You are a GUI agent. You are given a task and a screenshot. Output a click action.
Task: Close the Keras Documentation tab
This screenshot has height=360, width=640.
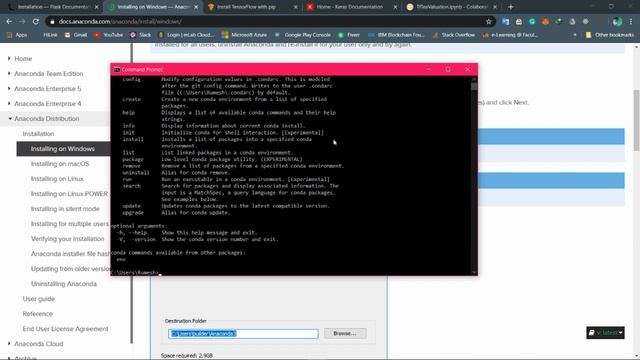click(395, 7)
